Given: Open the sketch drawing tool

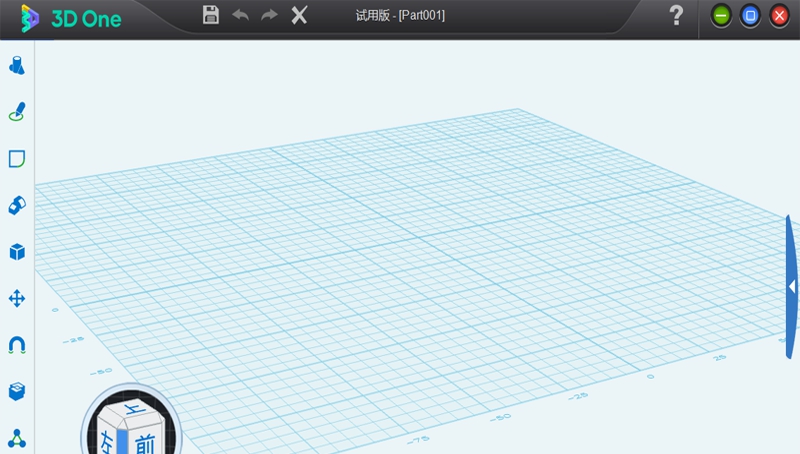Looking at the screenshot, I should 17,112.
